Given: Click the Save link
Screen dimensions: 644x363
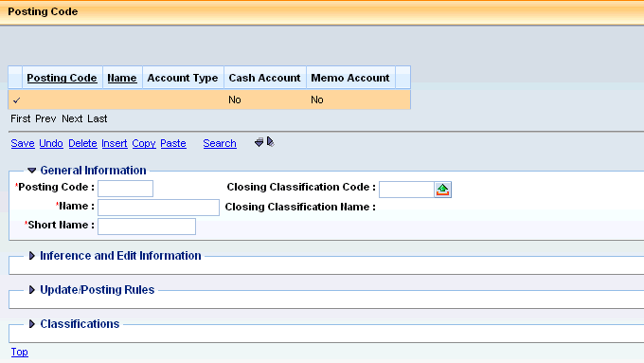Looking at the screenshot, I should 23,143.
